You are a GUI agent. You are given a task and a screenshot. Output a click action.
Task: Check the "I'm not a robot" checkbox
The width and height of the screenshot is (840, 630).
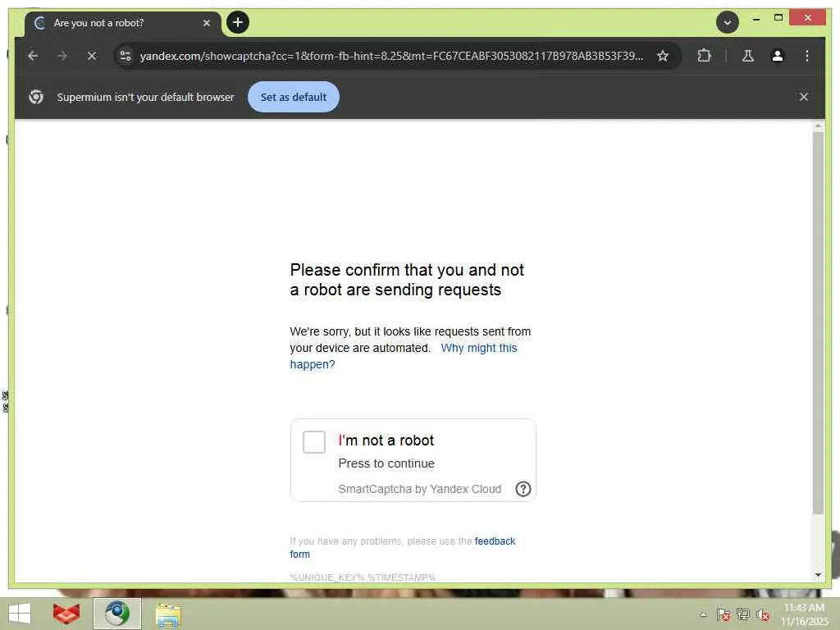point(314,442)
